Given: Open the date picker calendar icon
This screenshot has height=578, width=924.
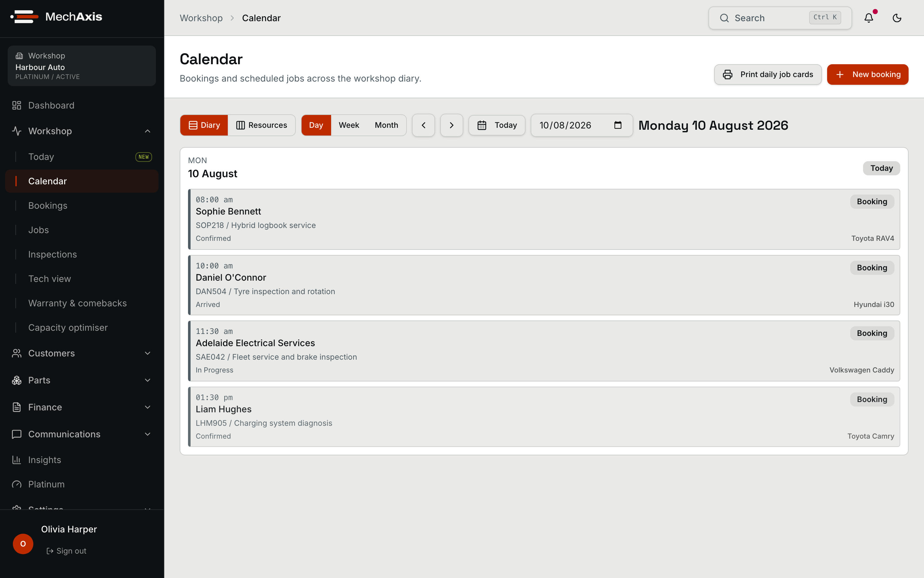Looking at the screenshot, I should coord(618,125).
